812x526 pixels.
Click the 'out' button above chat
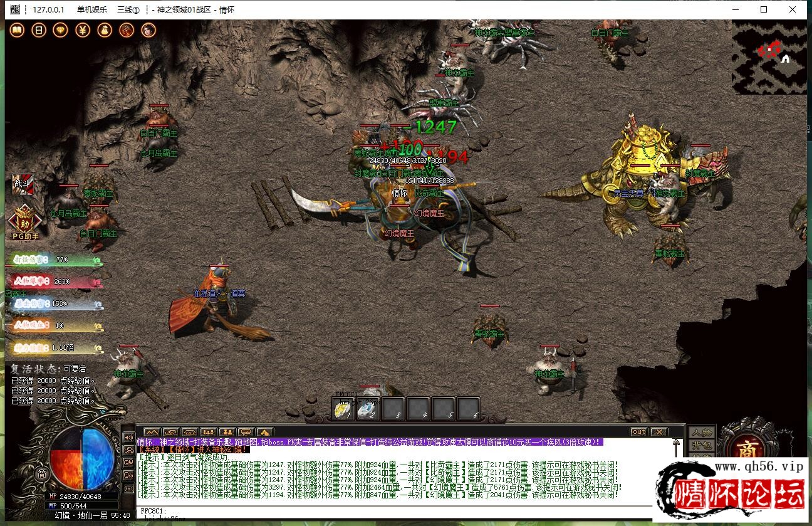pyautogui.click(x=638, y=432)
